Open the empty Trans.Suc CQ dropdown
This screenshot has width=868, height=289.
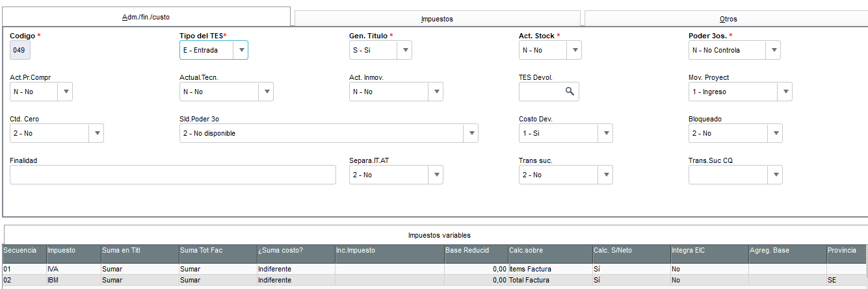pos(775,175)
